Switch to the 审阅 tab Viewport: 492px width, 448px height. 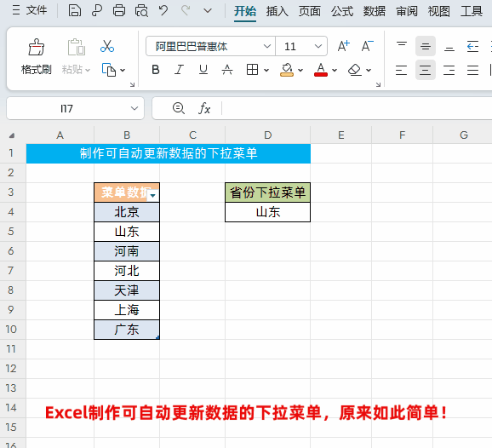click(x=407, y=11)
